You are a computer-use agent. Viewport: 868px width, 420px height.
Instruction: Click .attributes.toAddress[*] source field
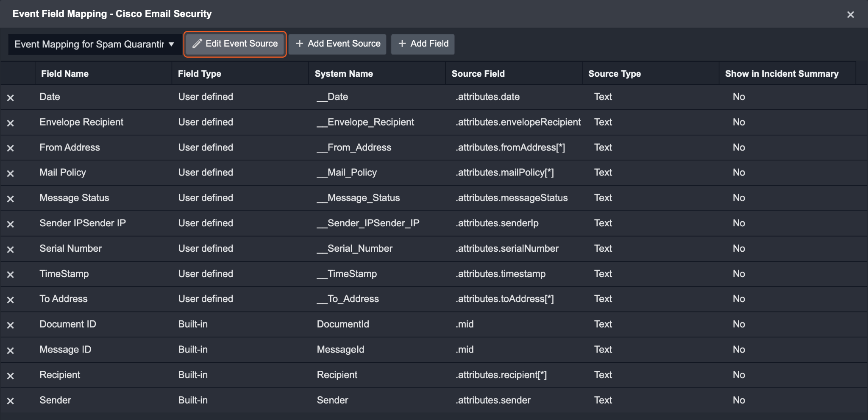(x=505, y=299)
